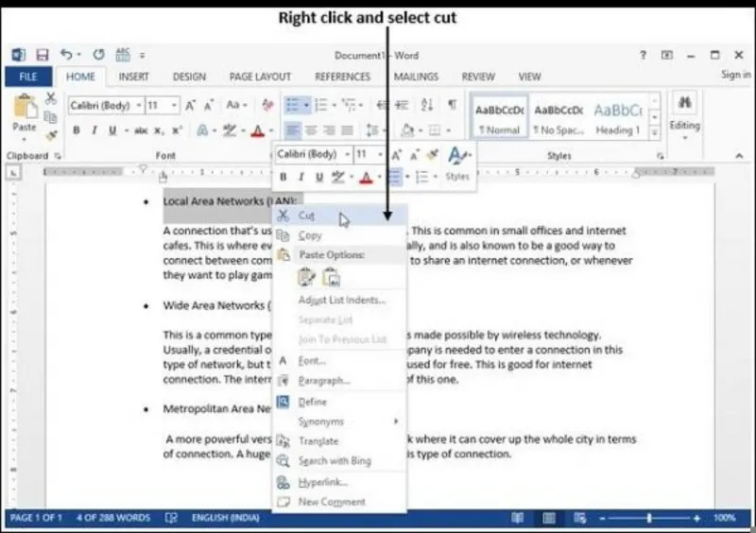Click the Paste clipboard icon in ribbon

click(x=25, y=106)
